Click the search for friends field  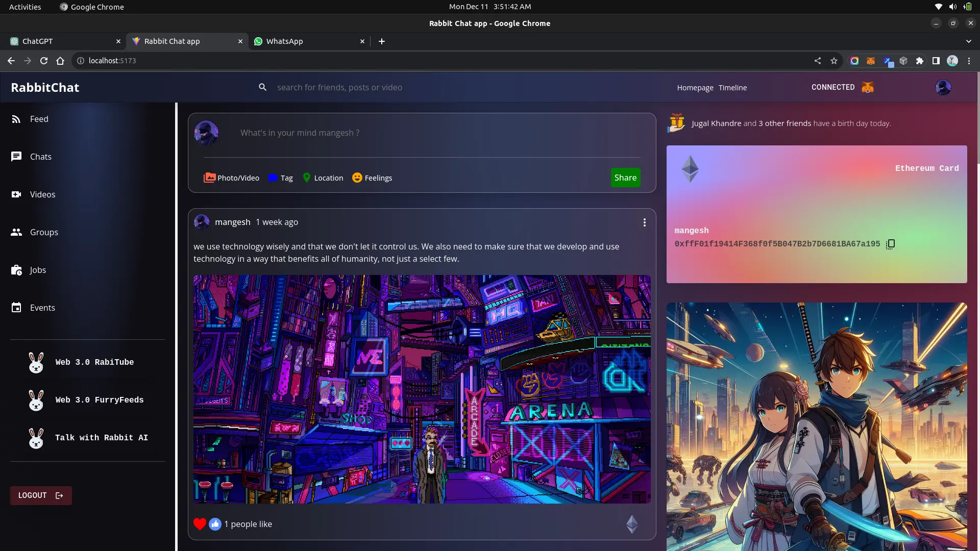coord(339,87)
